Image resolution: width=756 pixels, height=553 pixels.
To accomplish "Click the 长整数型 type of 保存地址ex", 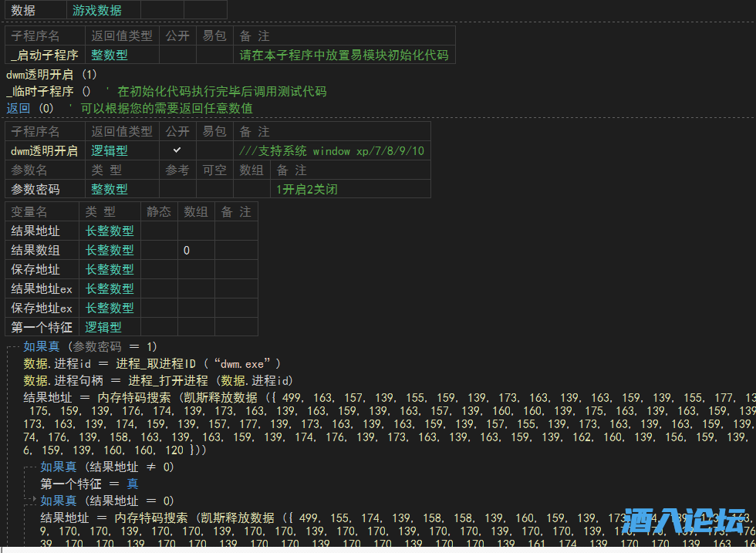I will coord(110,308).
